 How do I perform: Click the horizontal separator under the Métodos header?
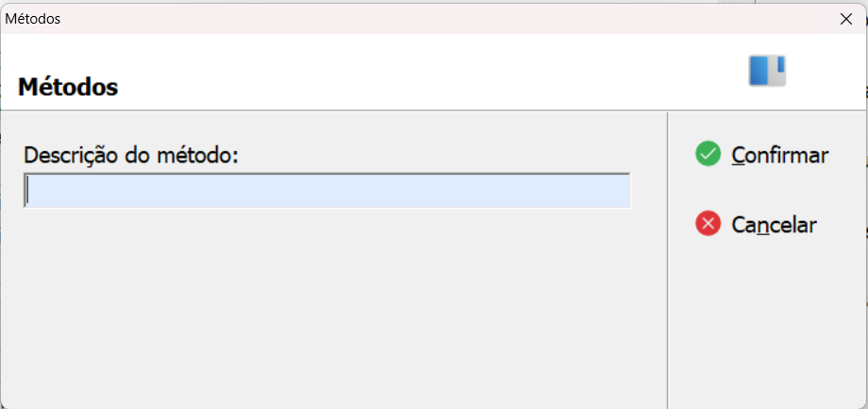(434, 111)
